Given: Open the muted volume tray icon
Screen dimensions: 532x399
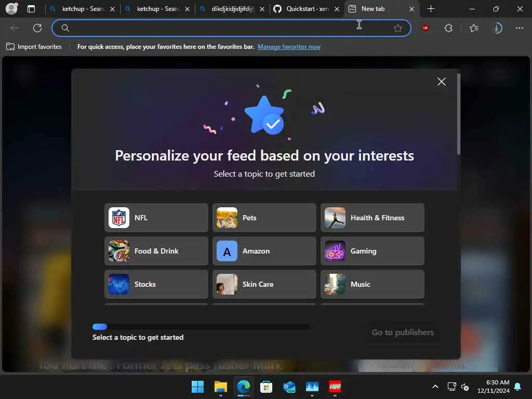Looking at the screenshot, I should (x=465, y=387).
